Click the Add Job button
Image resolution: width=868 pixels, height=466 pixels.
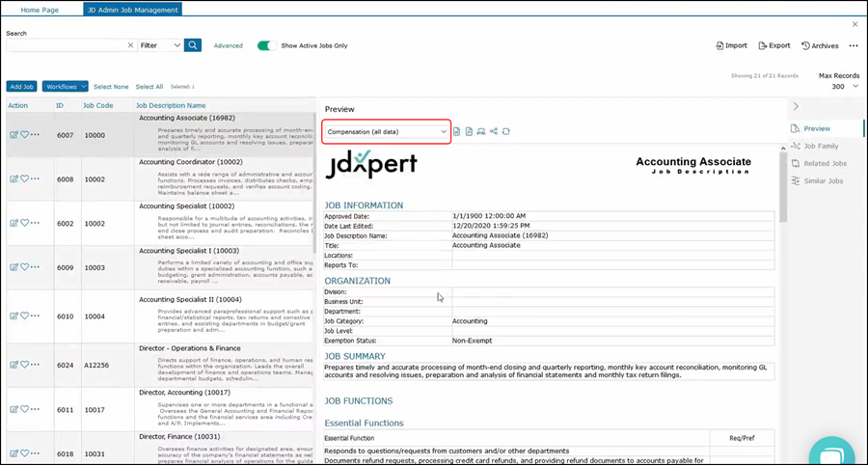pos(21,87)
